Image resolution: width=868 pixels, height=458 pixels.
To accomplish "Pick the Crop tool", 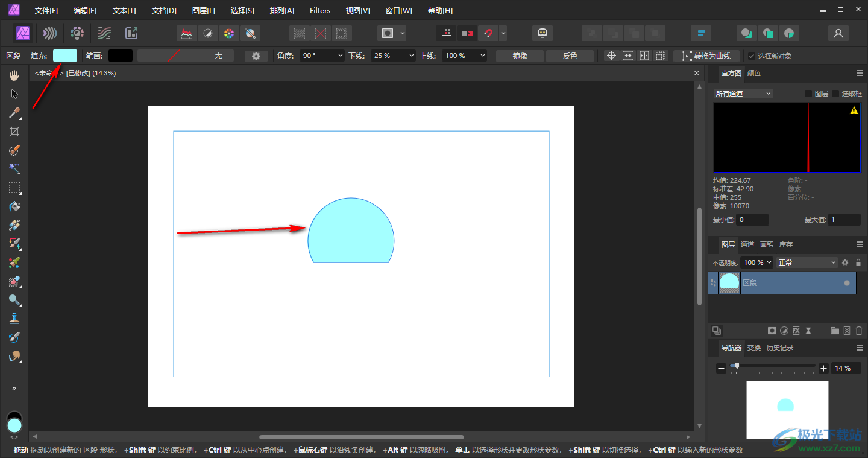I will tap(14, 132).
